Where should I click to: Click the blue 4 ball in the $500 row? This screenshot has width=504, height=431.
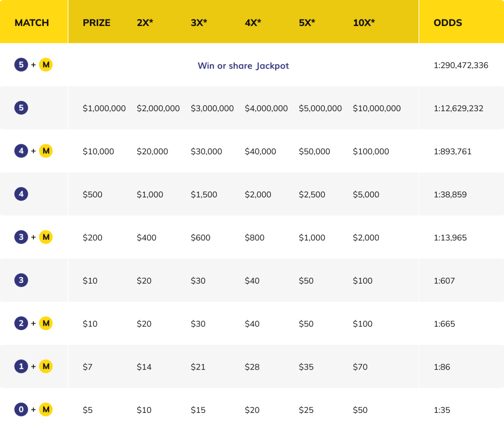point(21,194)
